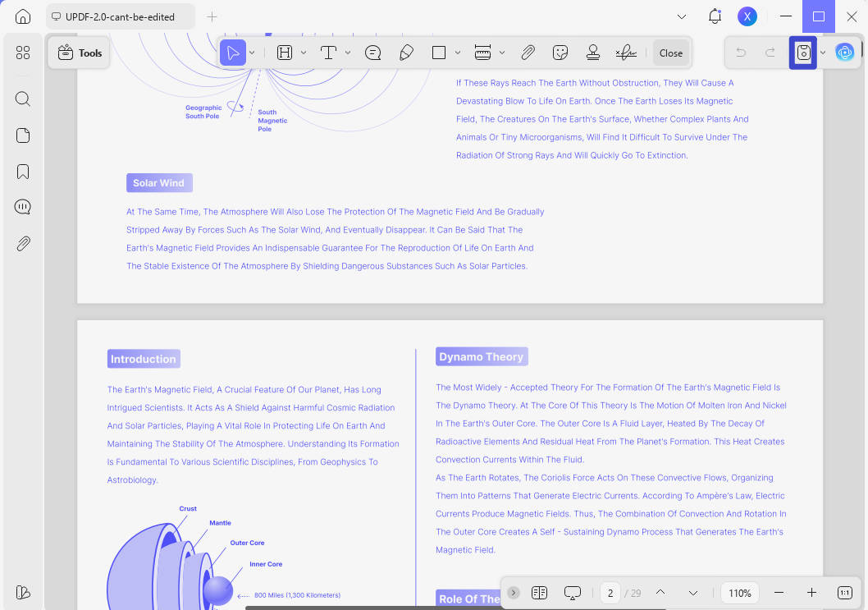Click the Geographic South Pole label

pos(203,112)
